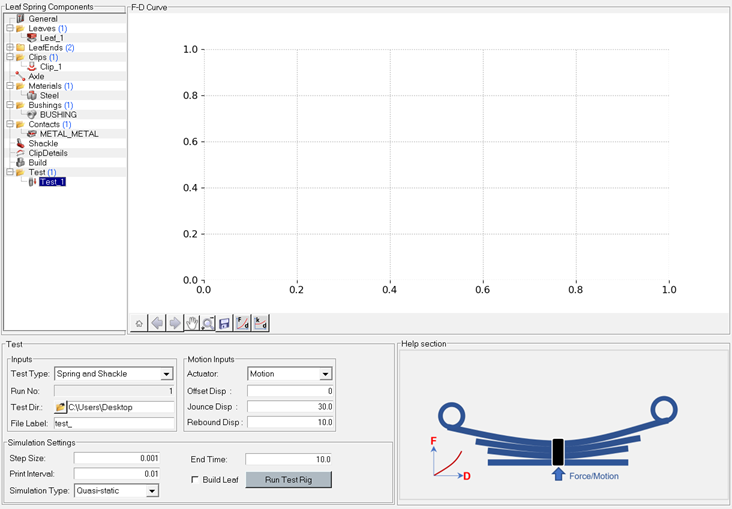Collapse the Leaves tree node
This screenshot has width=732, height=509.
pos(9,28)
